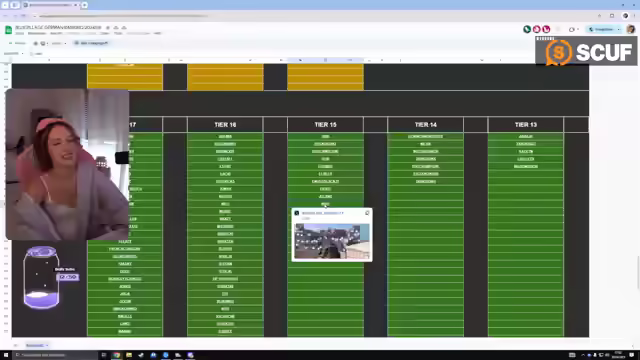Image resolution: width=640 pixels, height=360 pixels.
Task: Open the Share button
Action: point(601,29)
